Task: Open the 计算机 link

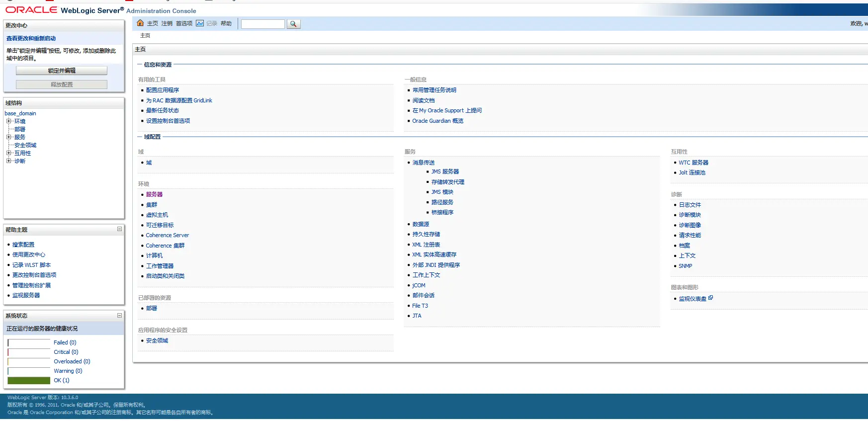Action: click(x=154, y=255)
